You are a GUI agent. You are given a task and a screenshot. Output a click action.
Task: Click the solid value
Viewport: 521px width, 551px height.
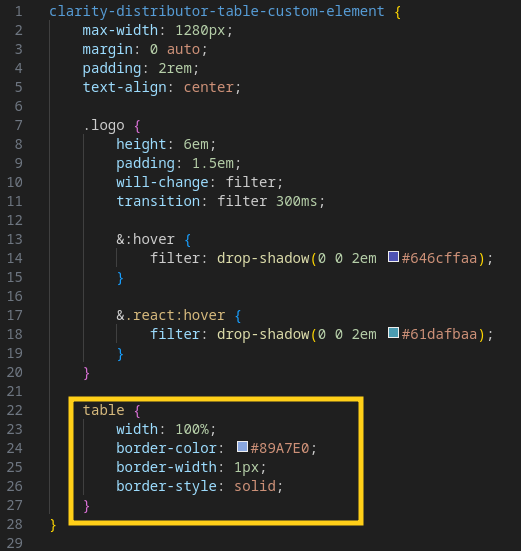tap(255, 486)
